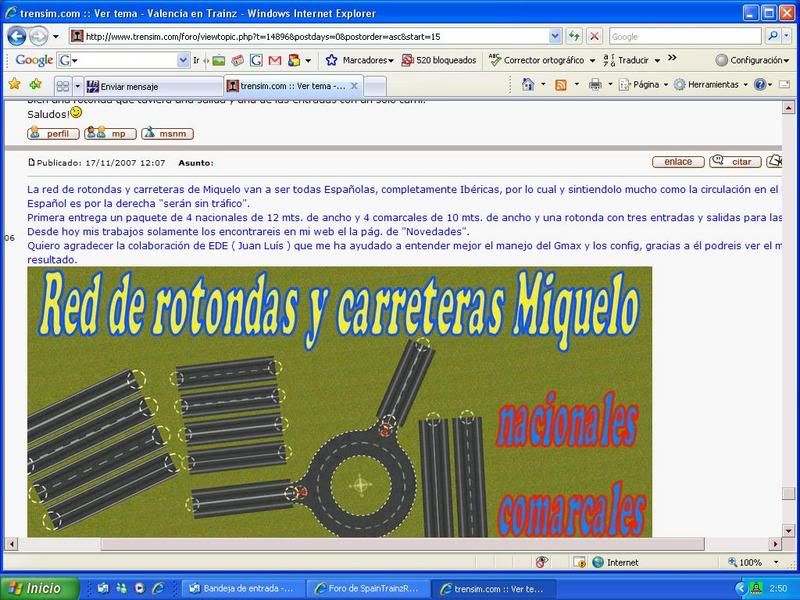Click the Google toolbar logo

34,60
